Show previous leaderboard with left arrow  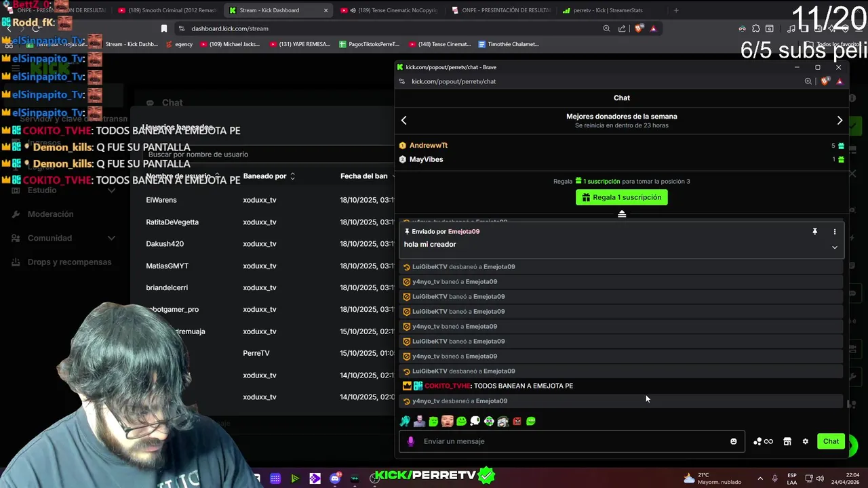tap(403, 121)
